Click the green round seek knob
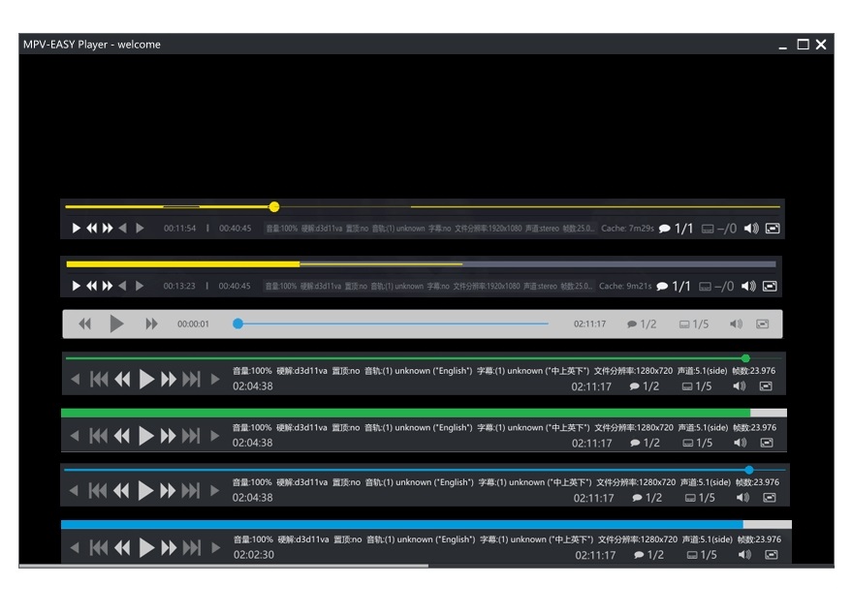The image size is (853, 616). (745, 358)
